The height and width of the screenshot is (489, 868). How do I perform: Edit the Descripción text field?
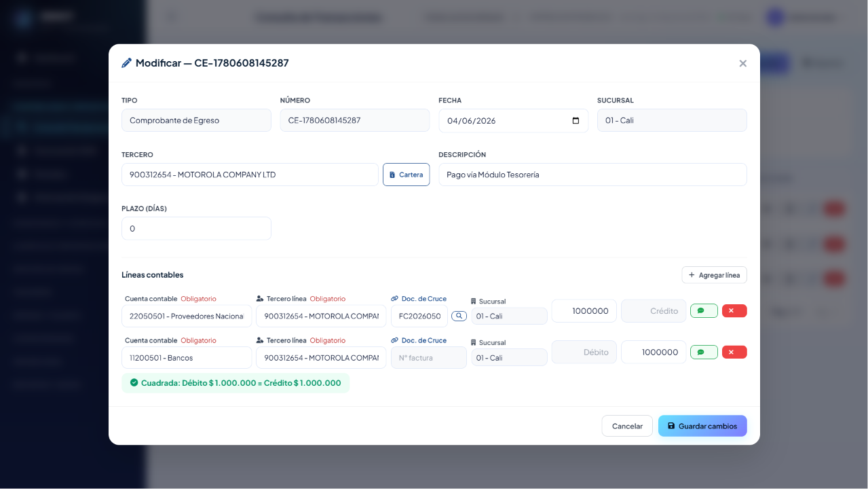click(592, 175)
